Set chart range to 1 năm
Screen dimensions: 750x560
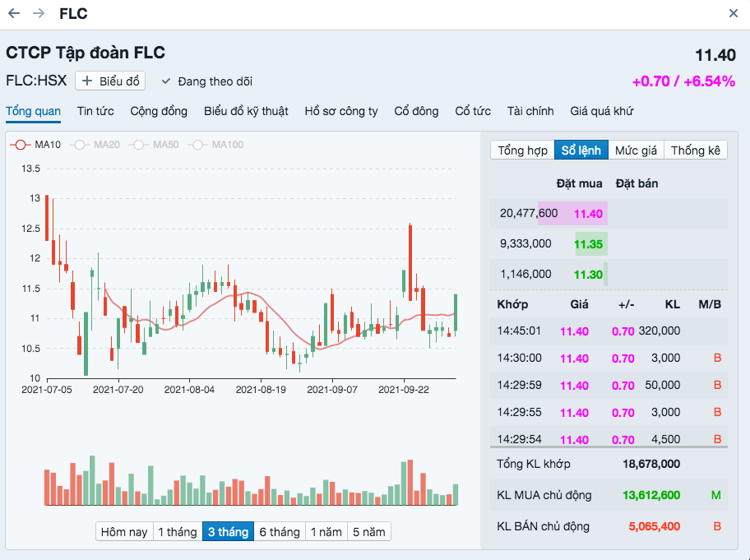pyautogui.click(x=326, y=532)
